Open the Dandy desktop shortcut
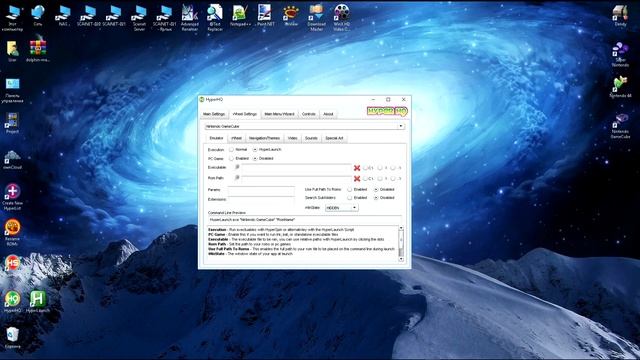 (x=620, y=15)
